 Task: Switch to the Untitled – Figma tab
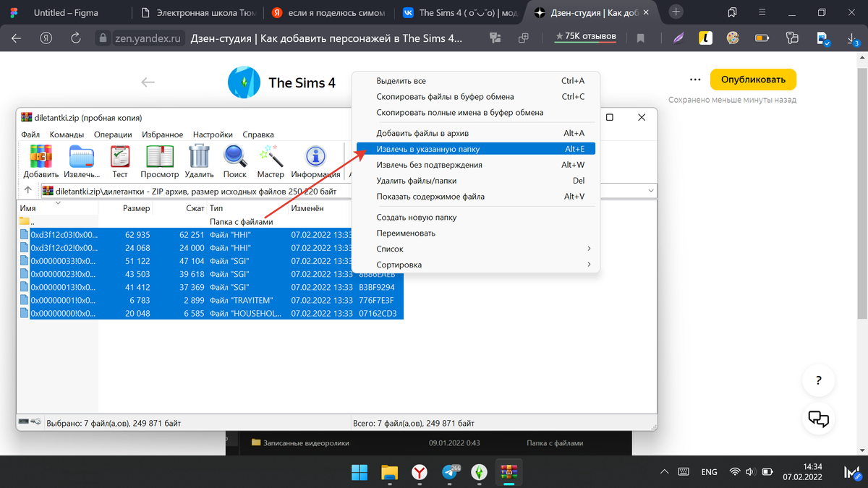(x=66, y=12)
